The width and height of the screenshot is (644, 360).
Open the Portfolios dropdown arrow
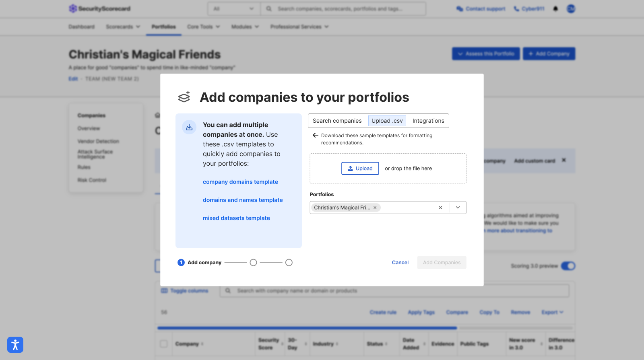(x=458, y=208)
